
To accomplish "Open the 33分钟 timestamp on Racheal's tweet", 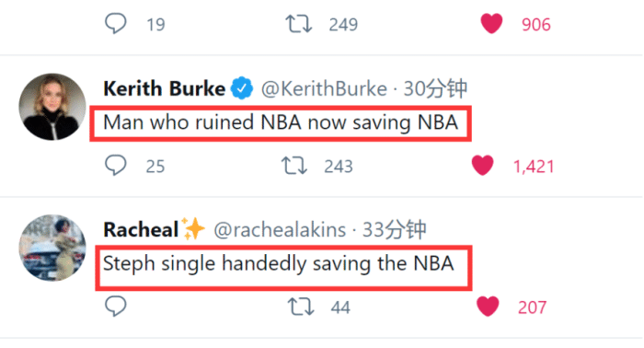I will pos(395,229).
